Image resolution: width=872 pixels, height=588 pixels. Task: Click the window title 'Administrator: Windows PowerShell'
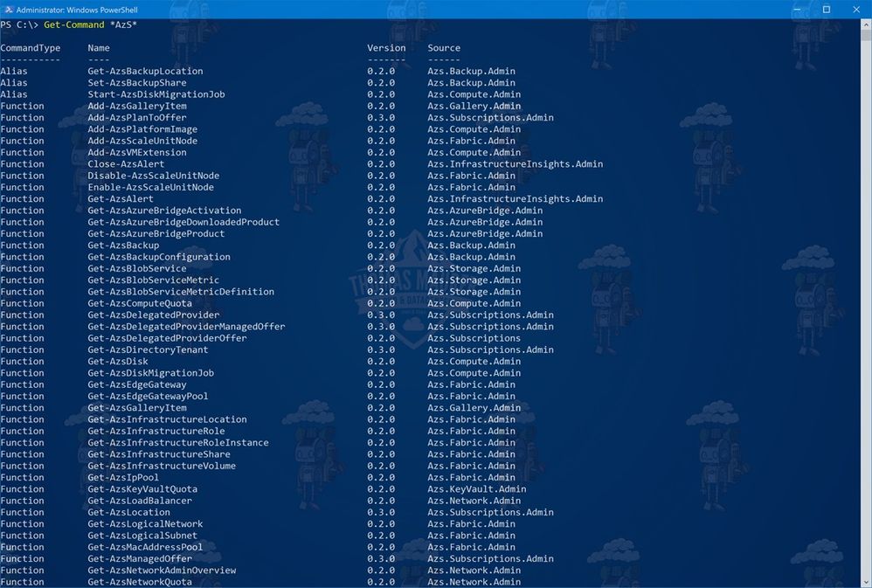(x=77, y=10)
